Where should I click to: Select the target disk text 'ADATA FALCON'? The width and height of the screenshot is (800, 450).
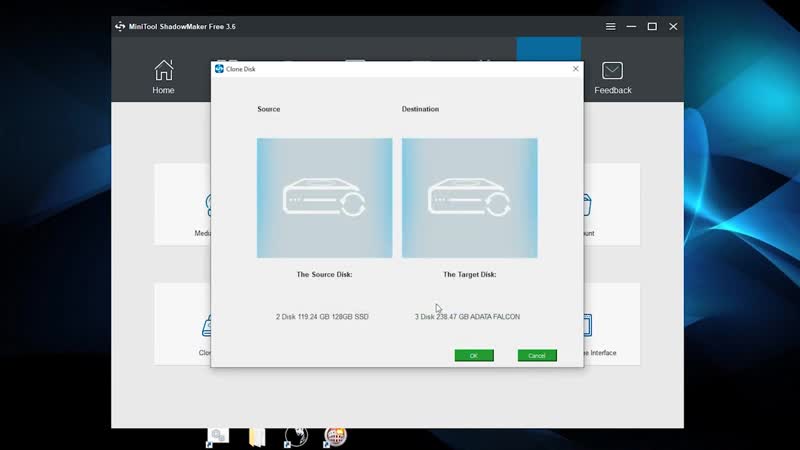(495, 317)
